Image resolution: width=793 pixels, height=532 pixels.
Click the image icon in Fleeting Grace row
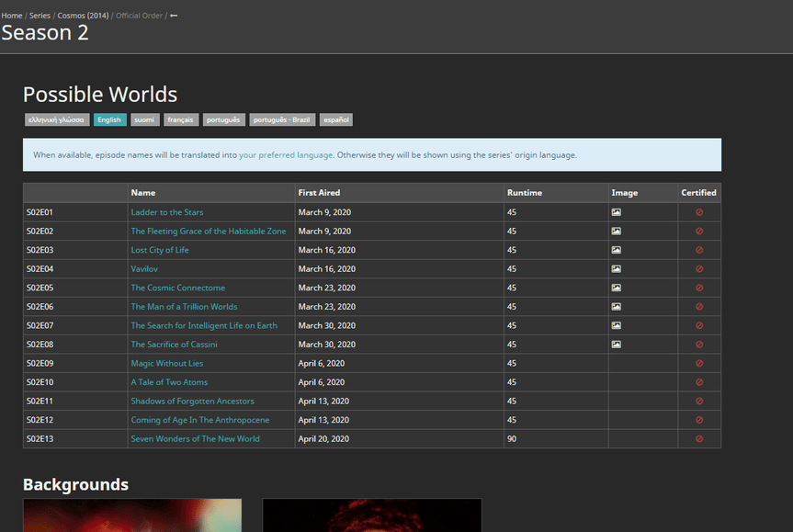[x=616, y=232]
